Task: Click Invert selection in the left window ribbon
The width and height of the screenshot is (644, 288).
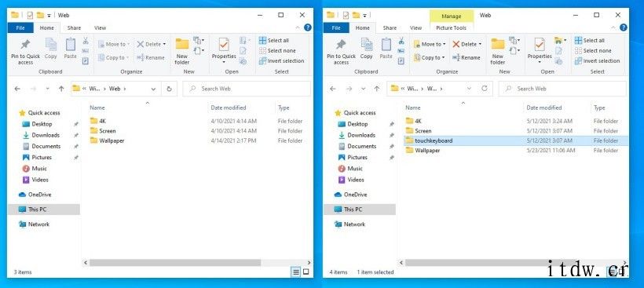Action: 281,60
